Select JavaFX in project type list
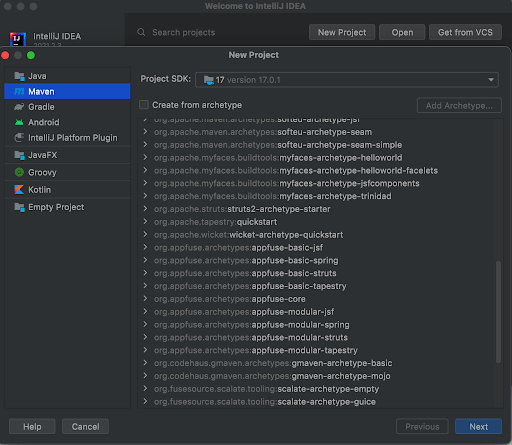The width and height of the screenshot is (512, 445). pos(67,155)
